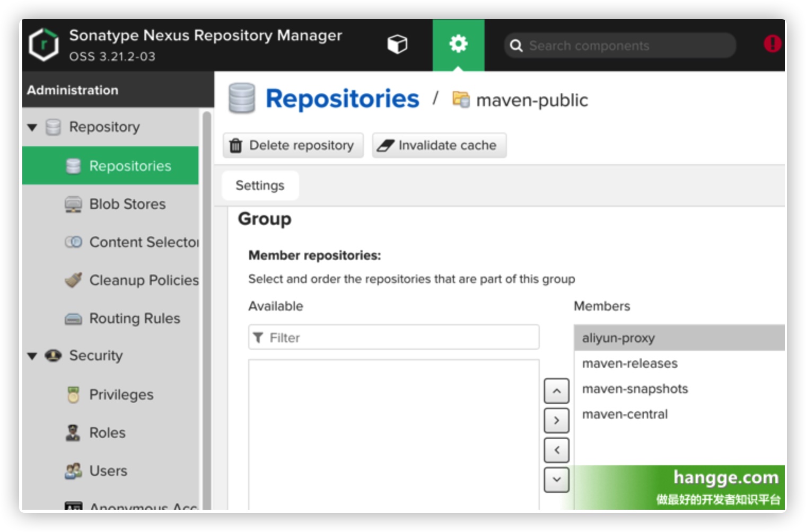This screenshot has height=532, width=806.
Task: Collapse the Repository tree section
Action: (x=32, y=127)
